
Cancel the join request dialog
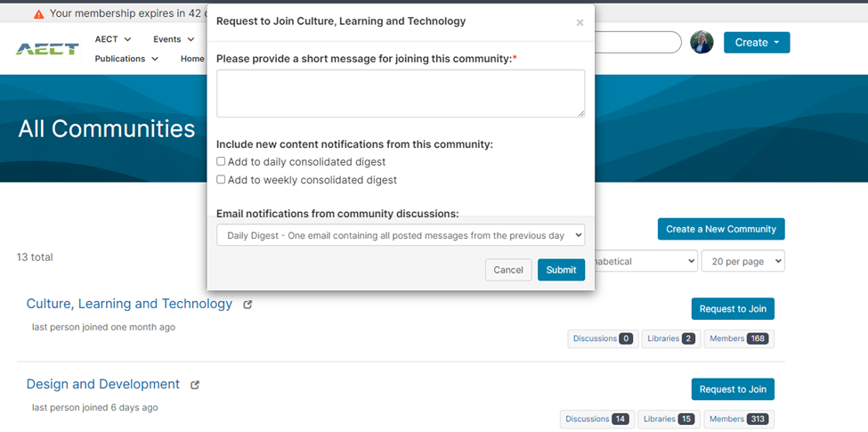coord(508,270)
